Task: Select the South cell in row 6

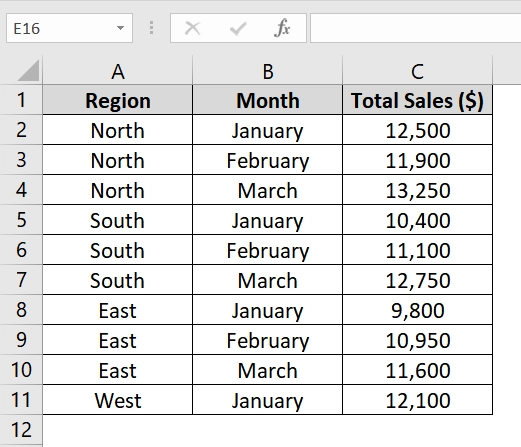Action: click(x=118, y=250)
